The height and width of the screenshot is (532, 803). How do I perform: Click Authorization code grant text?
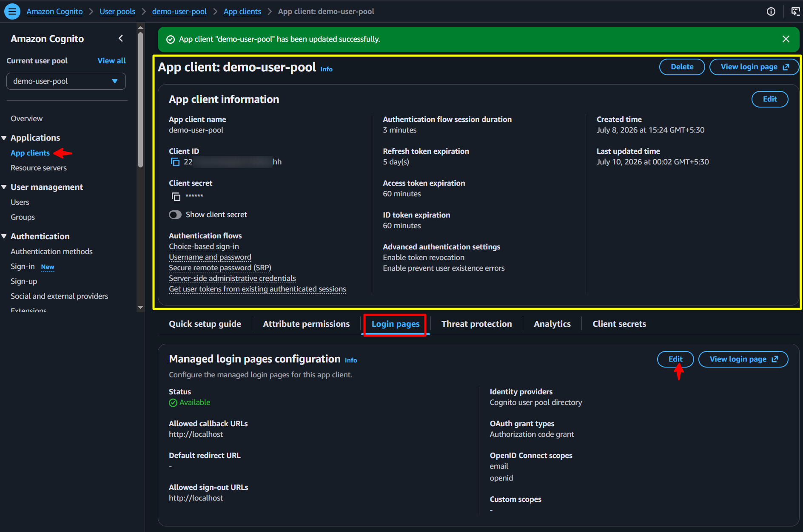(x=532, y=434)
